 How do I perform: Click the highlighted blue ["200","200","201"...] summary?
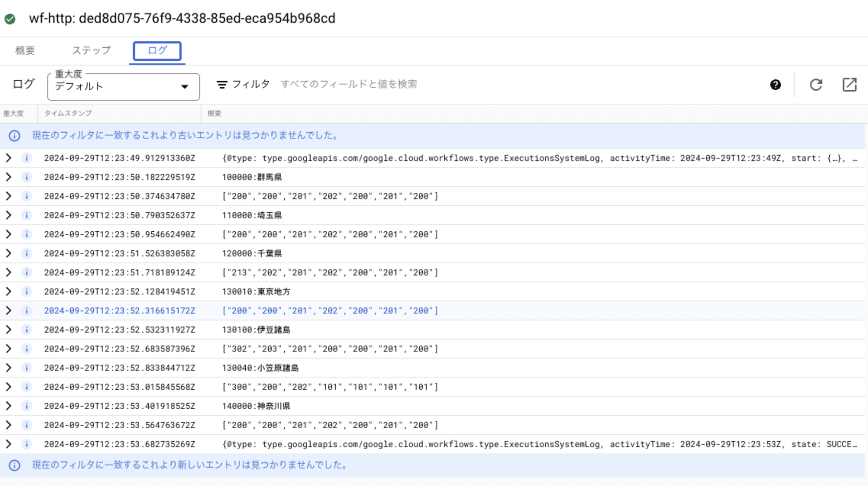(x=330, y=311)
